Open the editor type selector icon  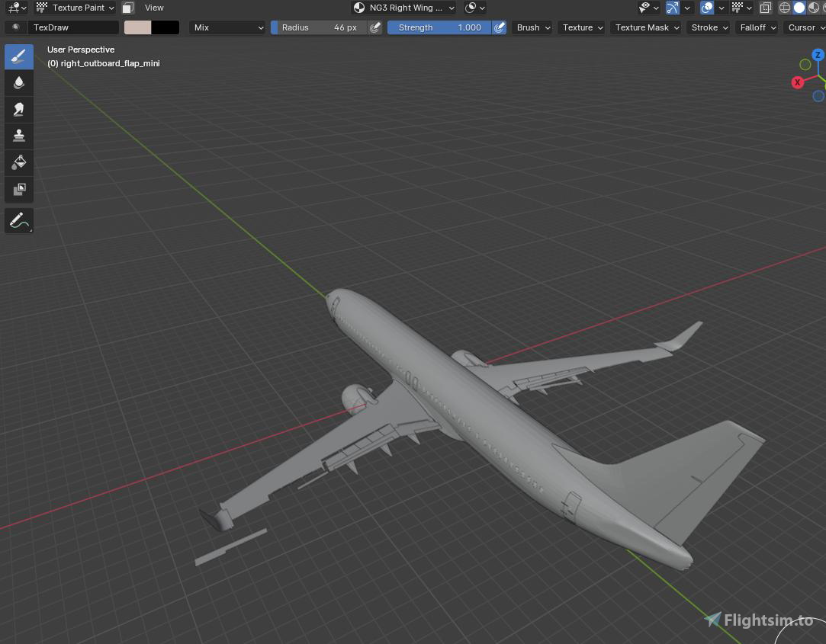pyautogui.click(x=15, y=8)
